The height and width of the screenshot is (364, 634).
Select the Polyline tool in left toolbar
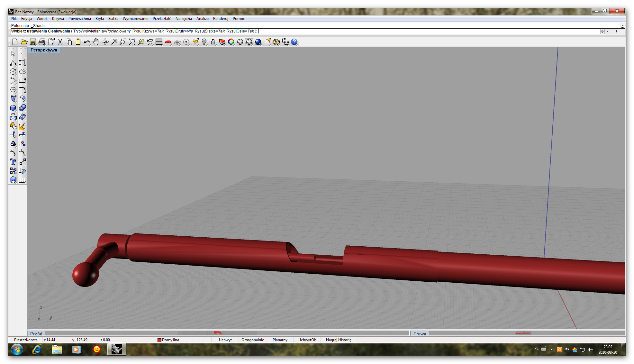13,63
